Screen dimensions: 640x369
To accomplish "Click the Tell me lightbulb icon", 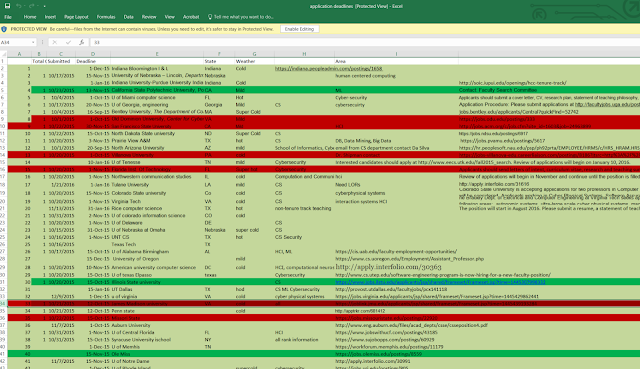I will [210, 17].
